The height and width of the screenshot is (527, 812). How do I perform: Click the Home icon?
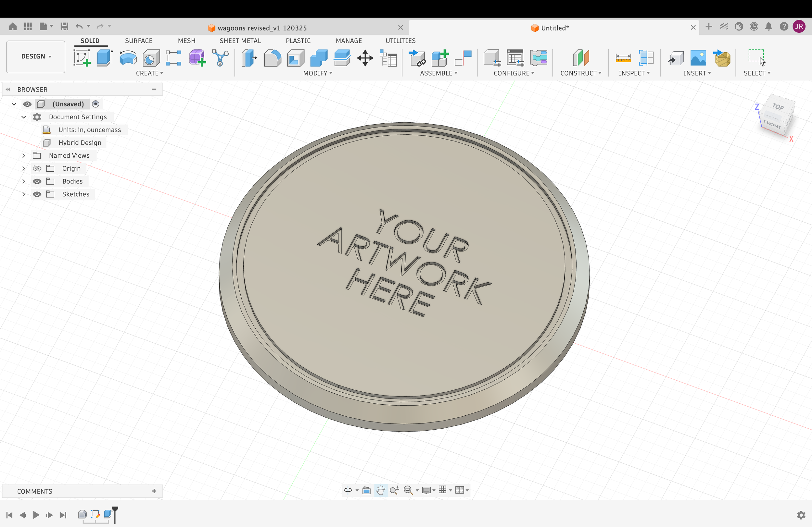coord(13,26)
